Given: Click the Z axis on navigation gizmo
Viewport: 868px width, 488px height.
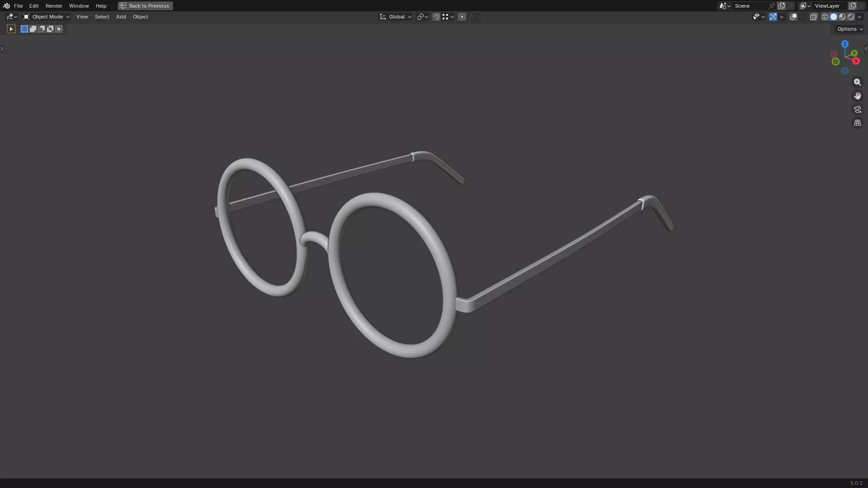Looking at the screenshot, I should [x=845, y=44].
